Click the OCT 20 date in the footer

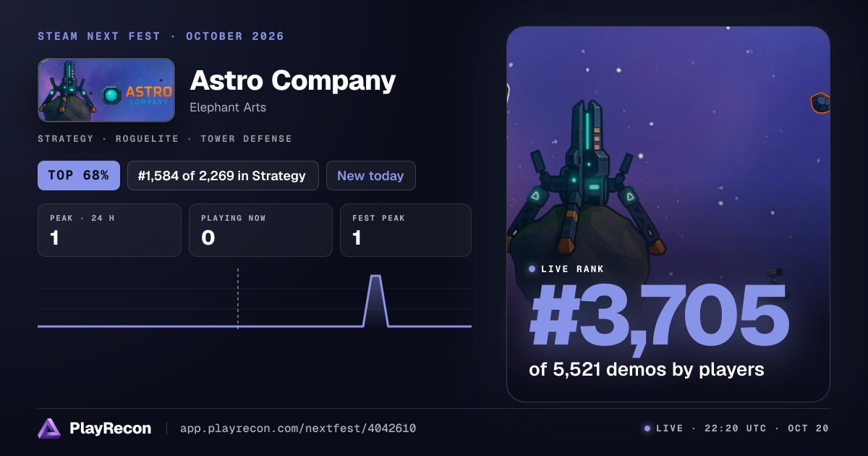(x=808, y=428)
